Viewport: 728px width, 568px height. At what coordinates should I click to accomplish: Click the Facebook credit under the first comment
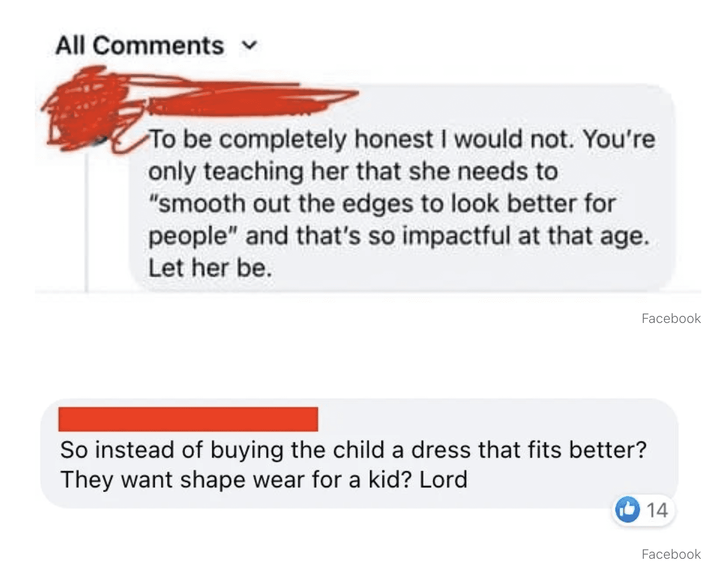coord(671,318)
